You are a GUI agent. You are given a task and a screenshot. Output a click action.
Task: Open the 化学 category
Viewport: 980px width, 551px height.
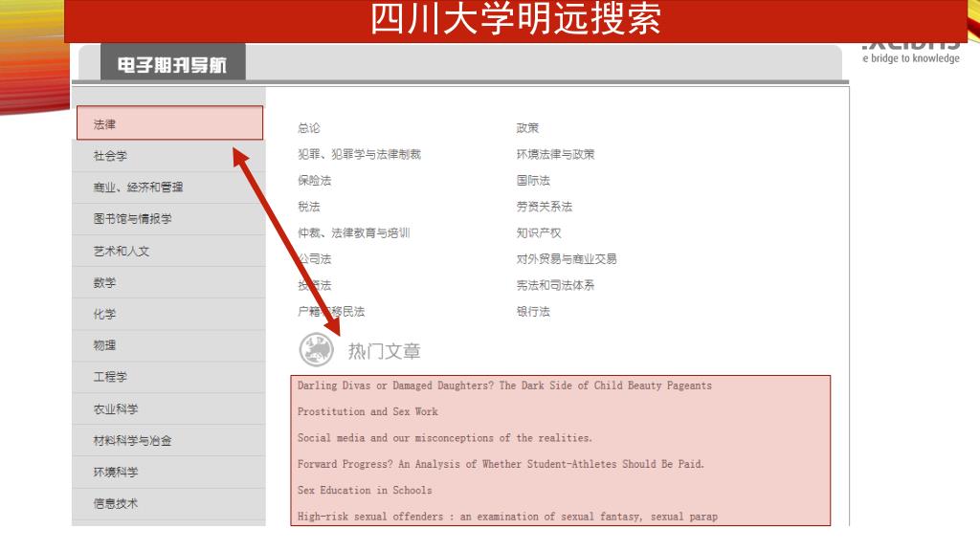click(x=168, y=314)
